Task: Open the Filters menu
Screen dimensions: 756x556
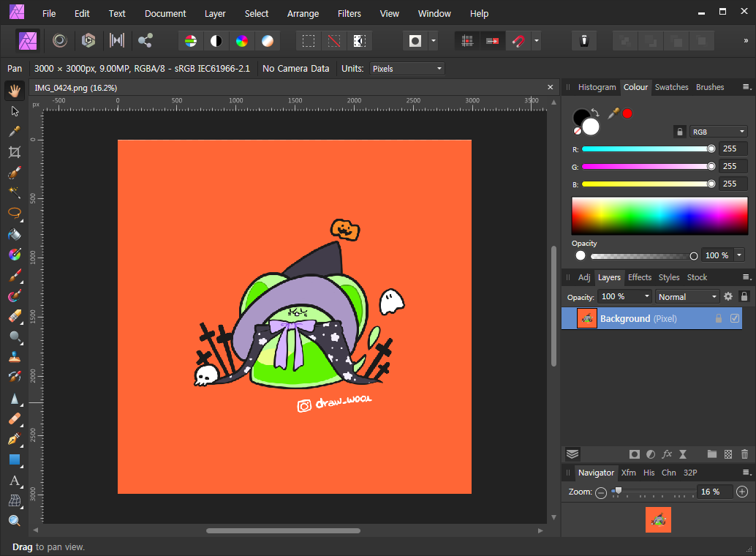Action: (x=349, y=13)
